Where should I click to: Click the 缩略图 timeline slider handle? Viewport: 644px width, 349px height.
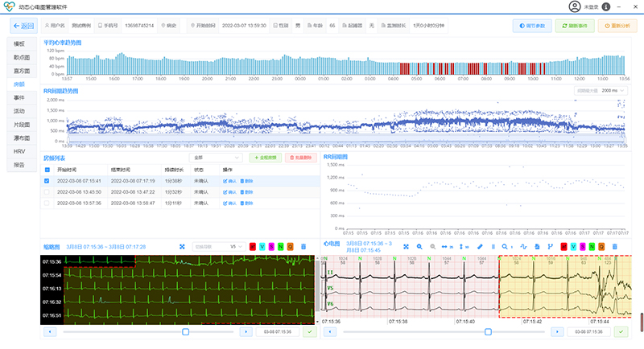pos(185,331)
